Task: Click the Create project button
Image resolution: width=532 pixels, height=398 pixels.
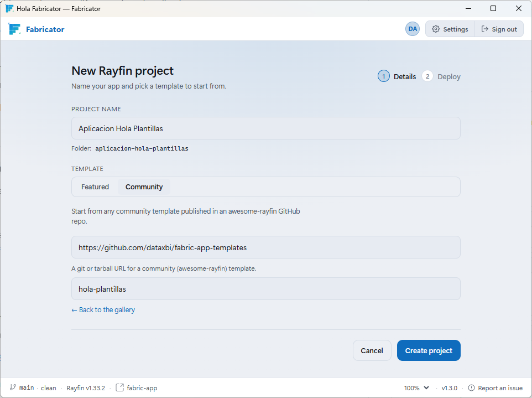Action: (x=429, y=350)
